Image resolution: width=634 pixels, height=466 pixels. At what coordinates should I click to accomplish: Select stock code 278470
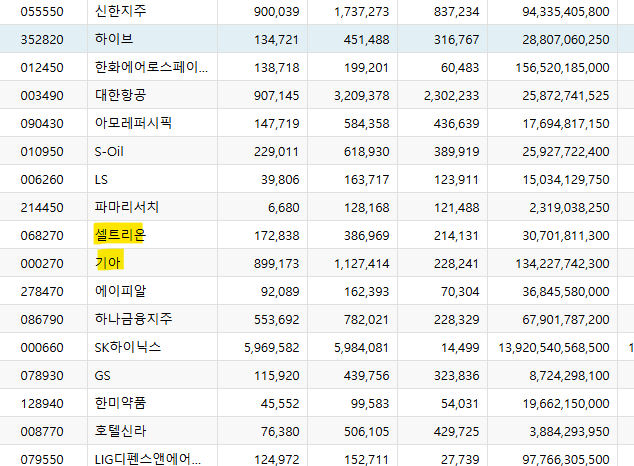[42, 291]
